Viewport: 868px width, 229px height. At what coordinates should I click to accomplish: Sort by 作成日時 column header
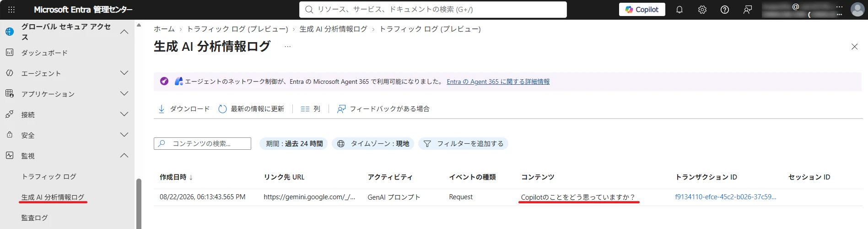[x=176, y=177]
